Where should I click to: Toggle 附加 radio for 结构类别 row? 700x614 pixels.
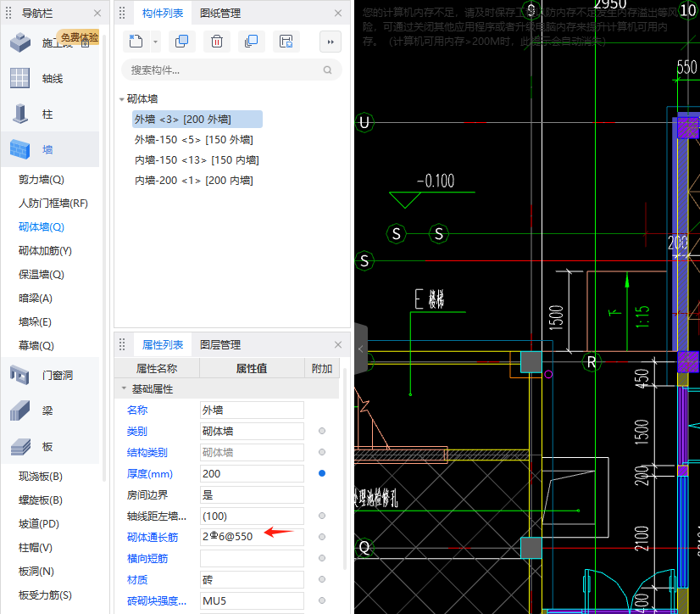pyautogui.click(x=322, y=452)
